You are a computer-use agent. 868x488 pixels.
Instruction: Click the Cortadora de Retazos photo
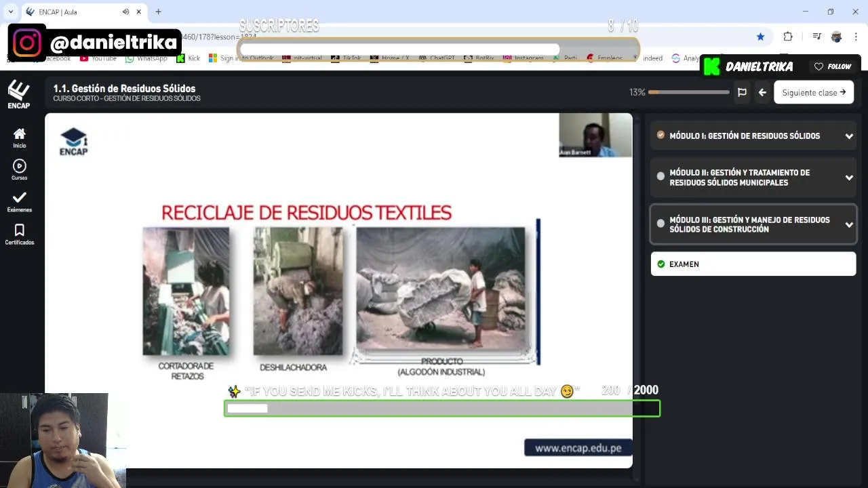pyautogui.click(x=186, y=291)
